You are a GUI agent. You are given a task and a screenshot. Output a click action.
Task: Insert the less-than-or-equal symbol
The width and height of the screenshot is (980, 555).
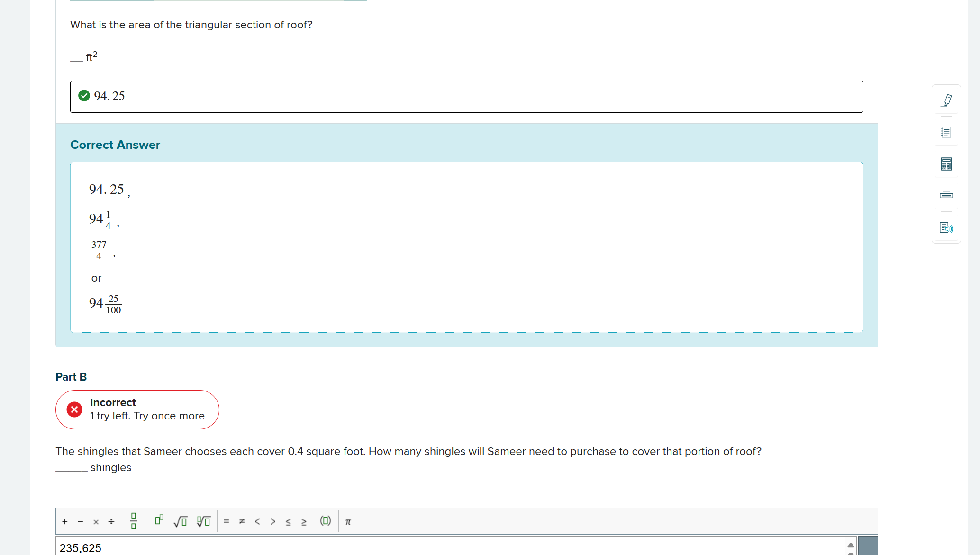(288, 522)
